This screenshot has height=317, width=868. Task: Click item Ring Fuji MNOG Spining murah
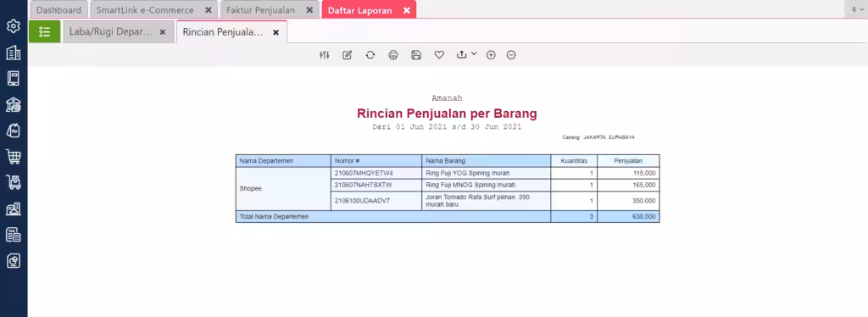470,185
